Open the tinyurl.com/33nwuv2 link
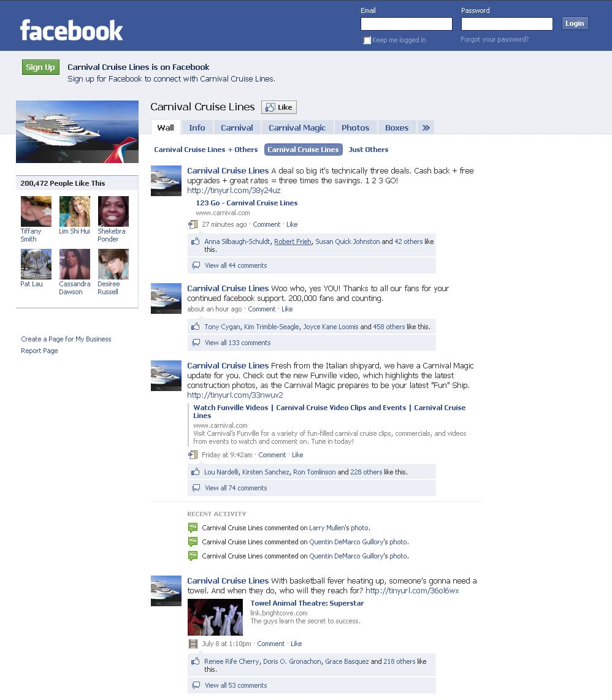The height and width of the screenshot is (700, 612). (235, 395)
